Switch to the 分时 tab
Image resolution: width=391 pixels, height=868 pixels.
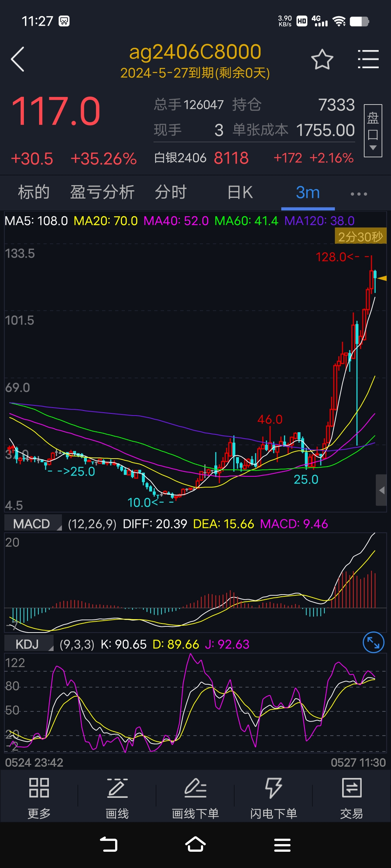click(171, 192)
